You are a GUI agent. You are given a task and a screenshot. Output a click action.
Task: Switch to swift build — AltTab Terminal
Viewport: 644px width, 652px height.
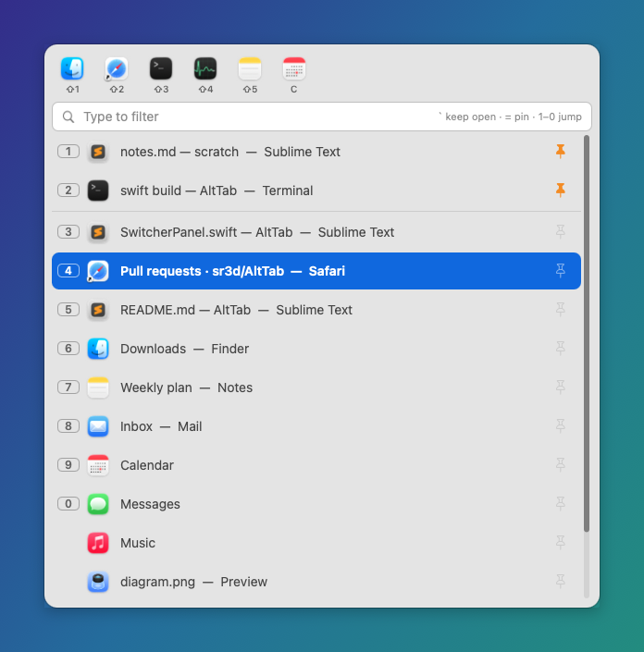point(316,191)
